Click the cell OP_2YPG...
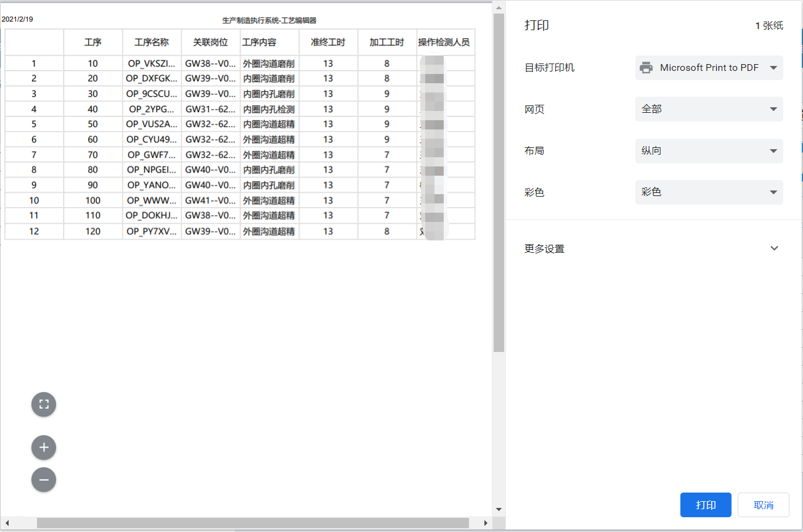 click(152, 109)
